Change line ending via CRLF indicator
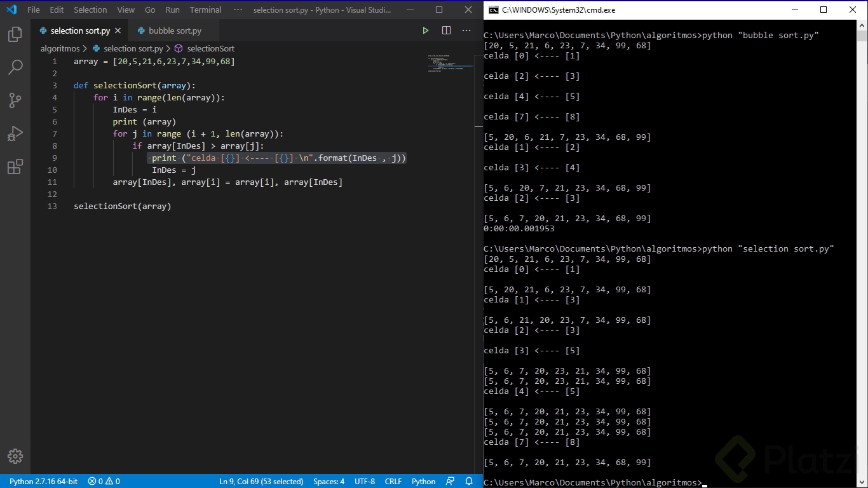The height and width of the screenshot is (488, 868). [x=393, y=481]
